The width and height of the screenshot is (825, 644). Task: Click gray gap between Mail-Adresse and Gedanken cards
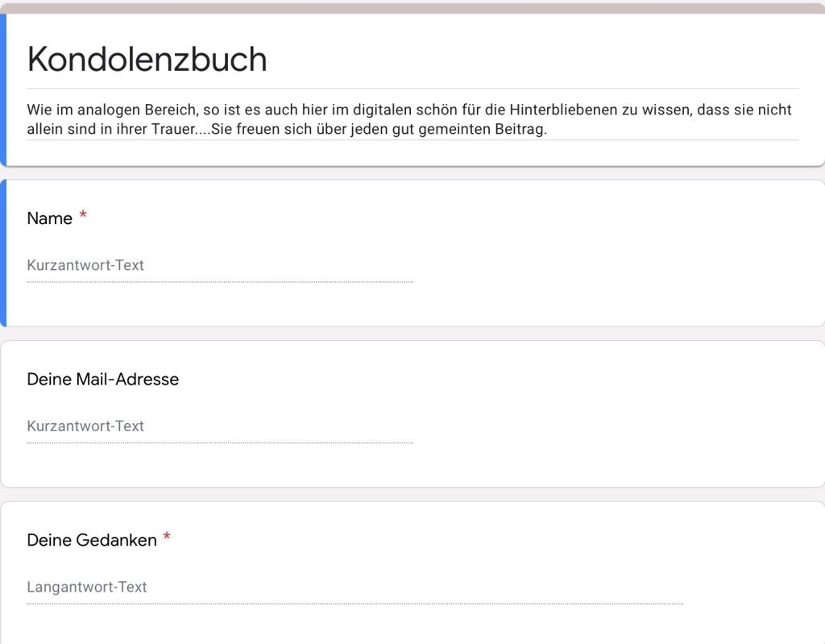point(412,494)
